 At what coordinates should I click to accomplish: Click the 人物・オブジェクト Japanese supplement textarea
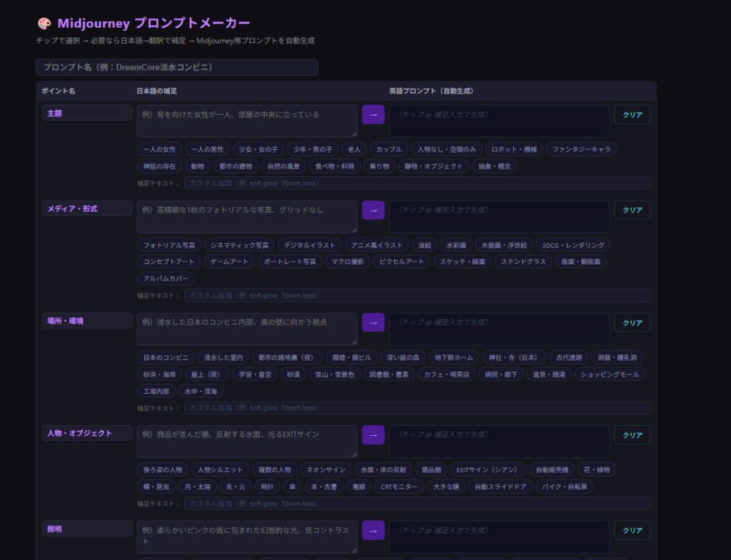(x=247, y=441)
